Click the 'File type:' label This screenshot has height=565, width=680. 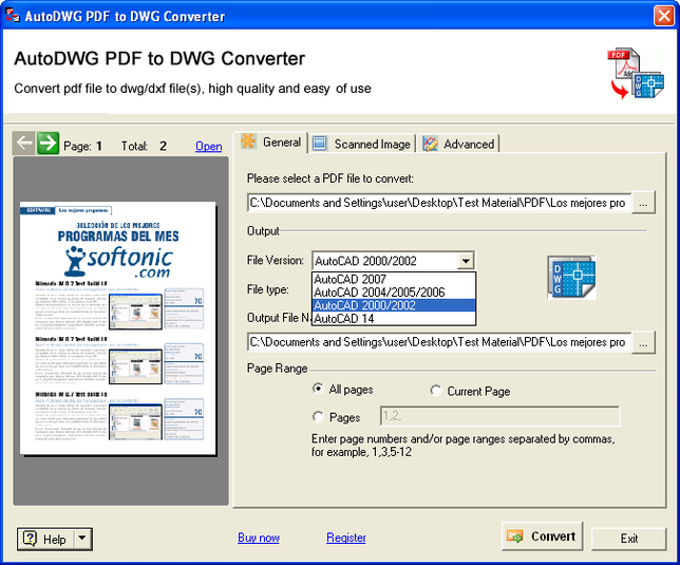click(x=268, y=289)
